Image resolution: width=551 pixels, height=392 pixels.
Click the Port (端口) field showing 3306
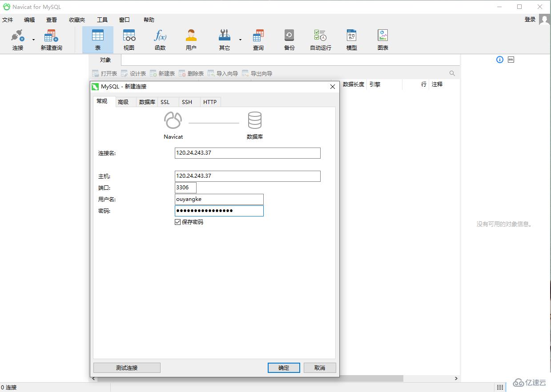(x=185, y=188)
